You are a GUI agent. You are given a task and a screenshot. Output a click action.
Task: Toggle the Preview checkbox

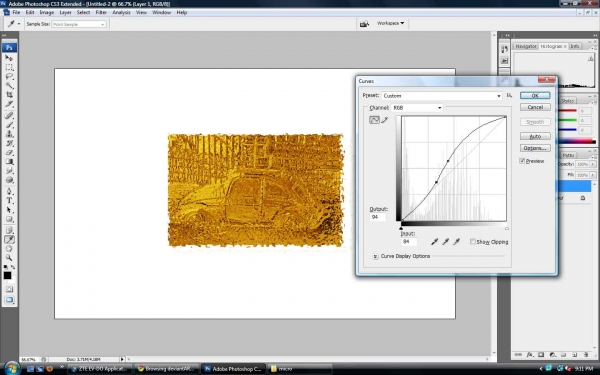click(x=522, y=161)
